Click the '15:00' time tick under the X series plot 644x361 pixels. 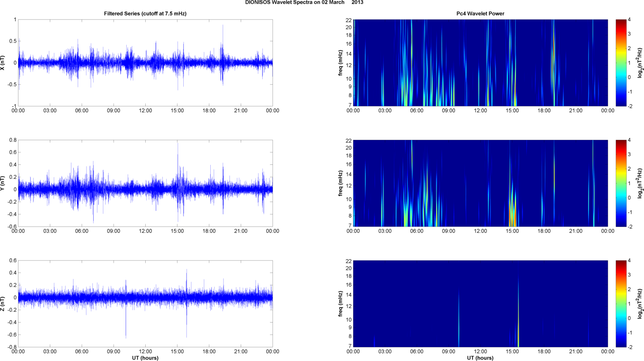(177, 111)
